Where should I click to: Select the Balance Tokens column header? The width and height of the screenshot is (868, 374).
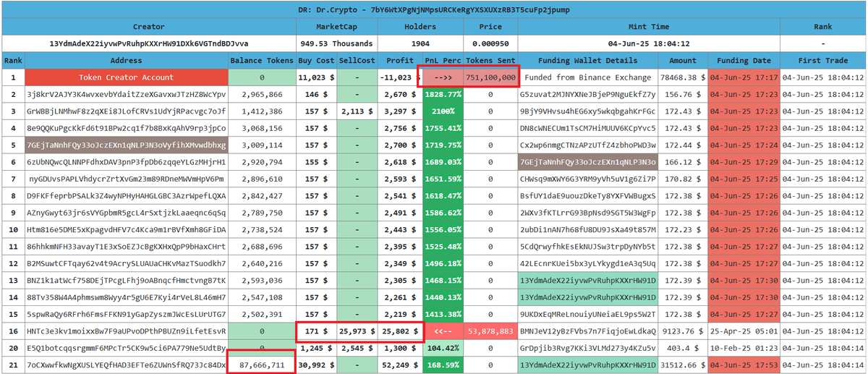click(261, 60)
